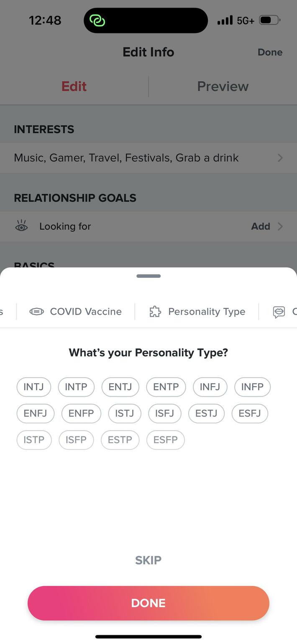Tap Done in the Edit Info header
The image size is (297, 644).
tap(270, 52)
